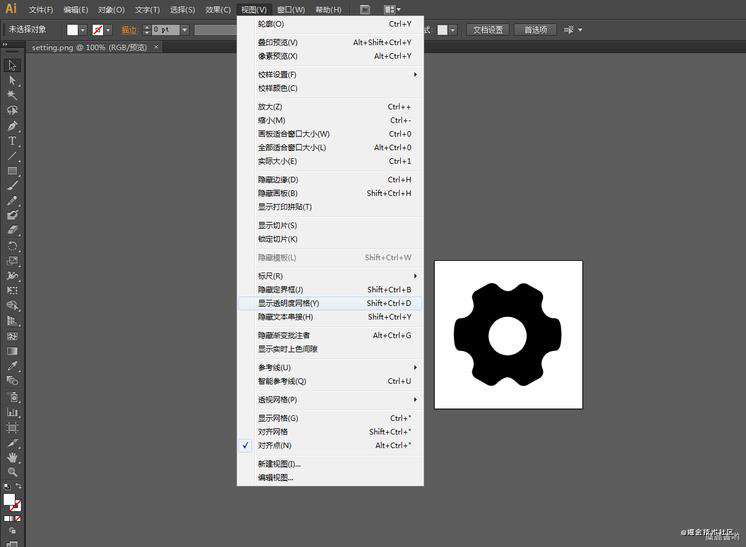Viewport: 746px width, 547px height.
Task: Select the Blend tool
Action: click(x=12, y=381)
